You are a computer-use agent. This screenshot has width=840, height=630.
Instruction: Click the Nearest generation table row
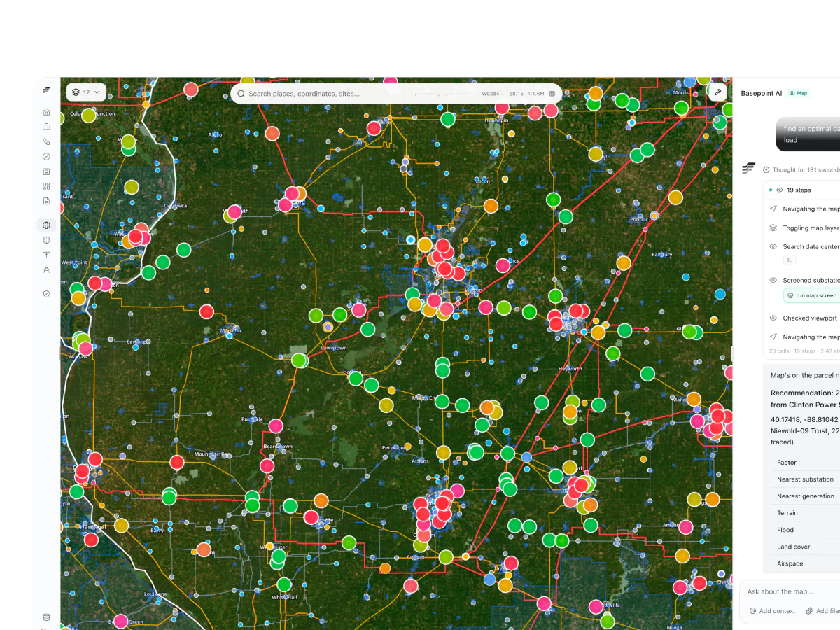(x=806, y=496)
